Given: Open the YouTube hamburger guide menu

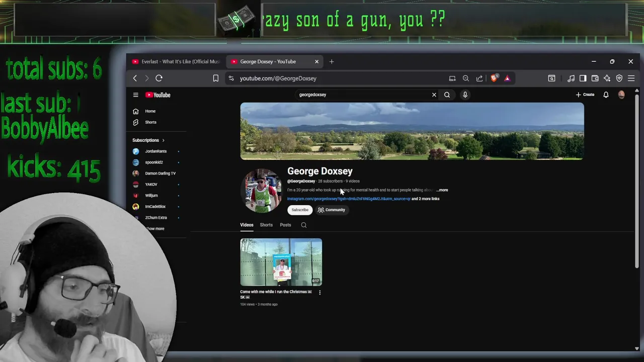Looking at the screenshot, I should click(135, 95).
